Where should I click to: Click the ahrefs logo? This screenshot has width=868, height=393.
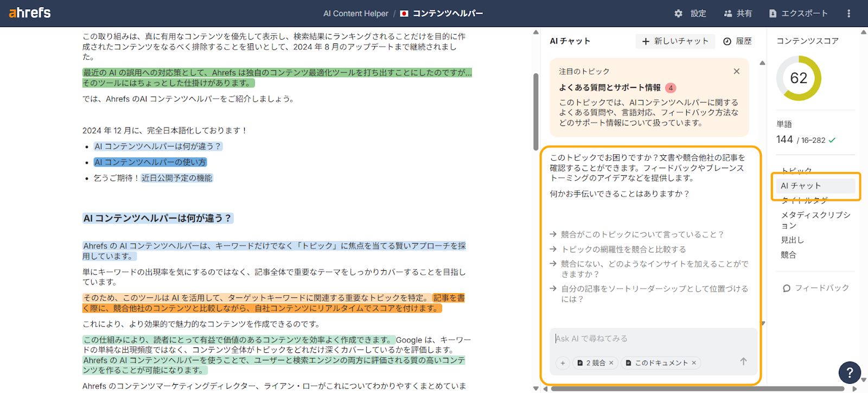[x=30, y=12]
